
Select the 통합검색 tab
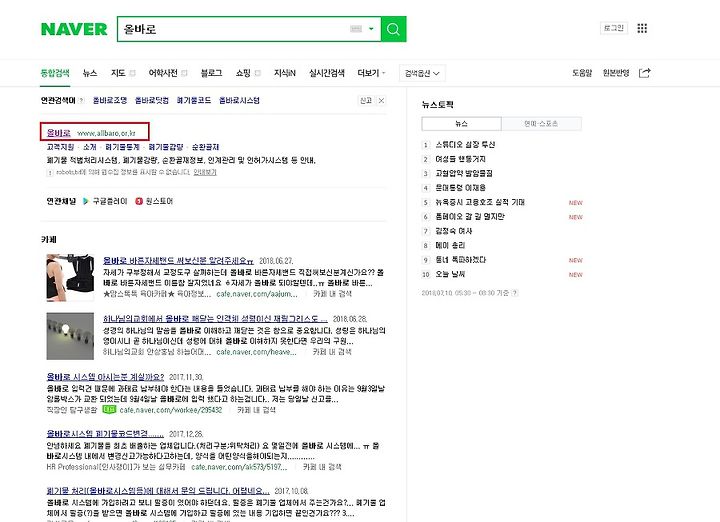[55, 73]
